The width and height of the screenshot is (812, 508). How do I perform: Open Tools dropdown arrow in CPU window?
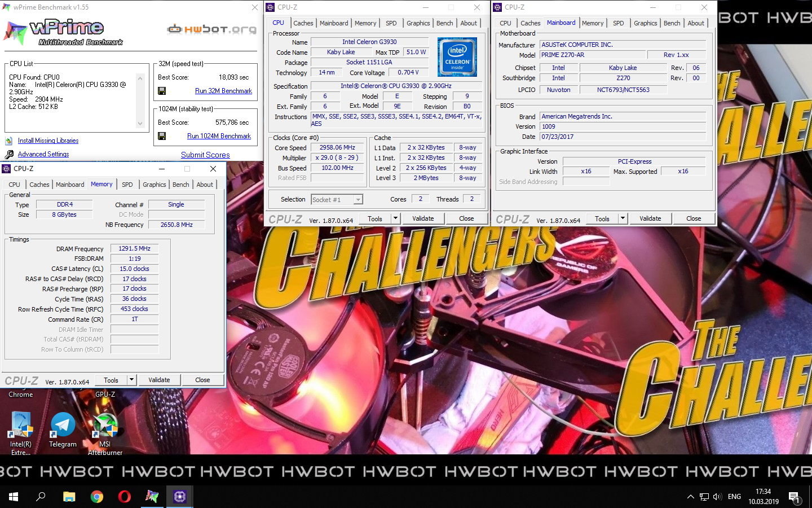[395, 218]
